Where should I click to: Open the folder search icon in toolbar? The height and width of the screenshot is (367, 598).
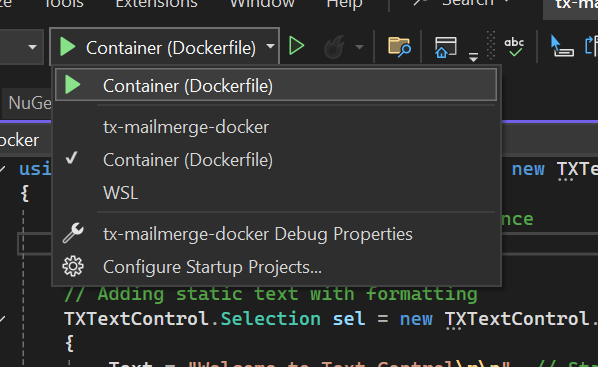pyautogui.click(x=399, y=47)
